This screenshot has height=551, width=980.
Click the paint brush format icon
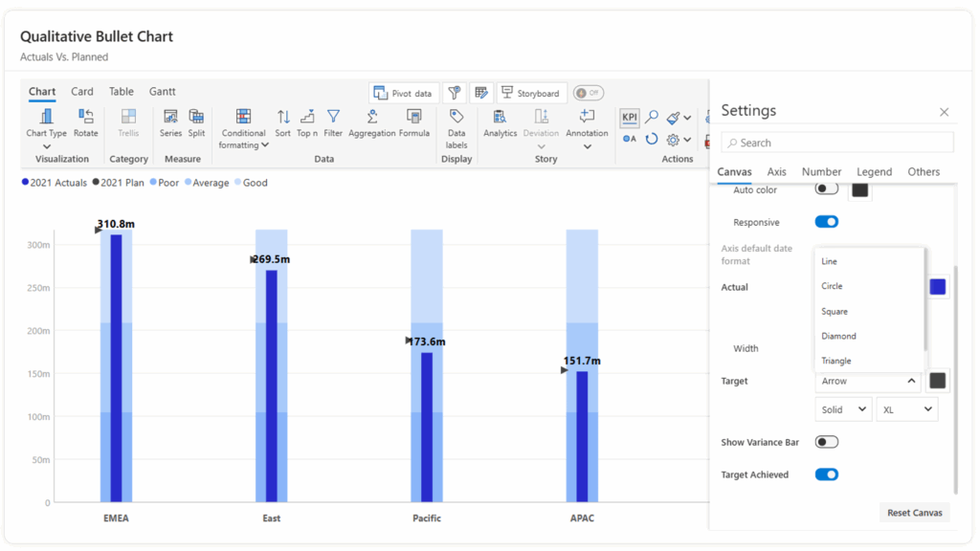click(673, 118)
